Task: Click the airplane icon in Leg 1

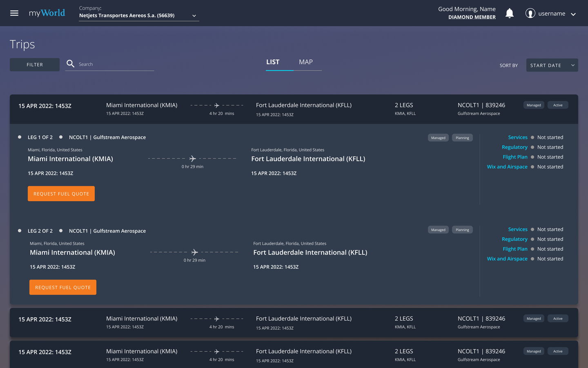Action: 193,158
